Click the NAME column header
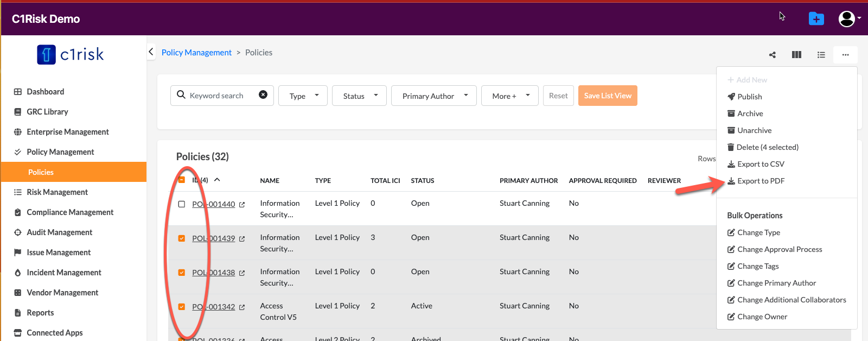 tap(270, 181)
